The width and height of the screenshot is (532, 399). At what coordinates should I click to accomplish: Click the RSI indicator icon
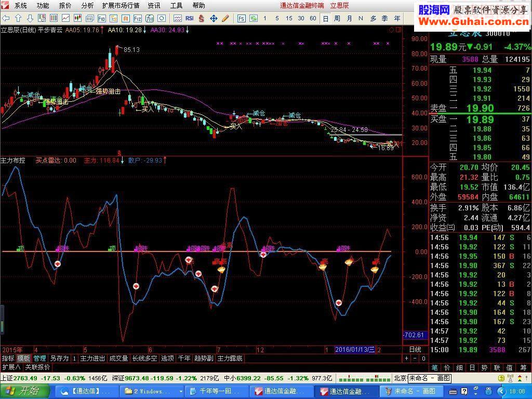[x=190, y=18]
